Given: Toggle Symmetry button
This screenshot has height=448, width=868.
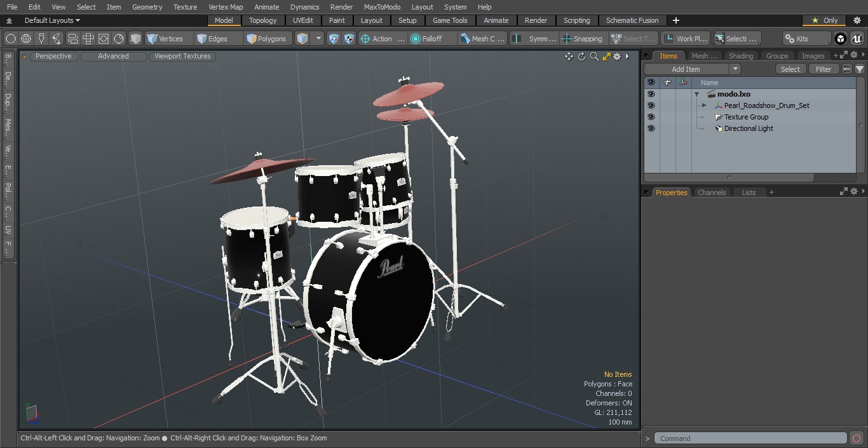Looking at the screenshot, I should (535, 39).
